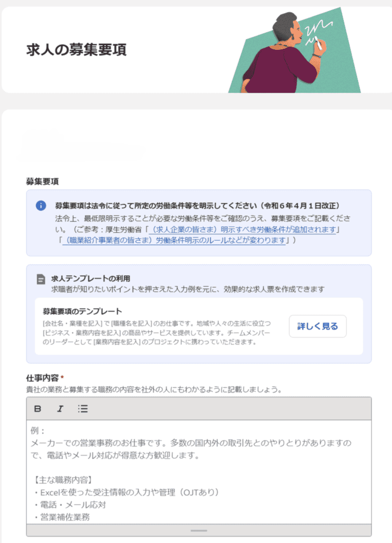
Task: Toggle italic formatting in the editor
Action: [x=60, y=409]
